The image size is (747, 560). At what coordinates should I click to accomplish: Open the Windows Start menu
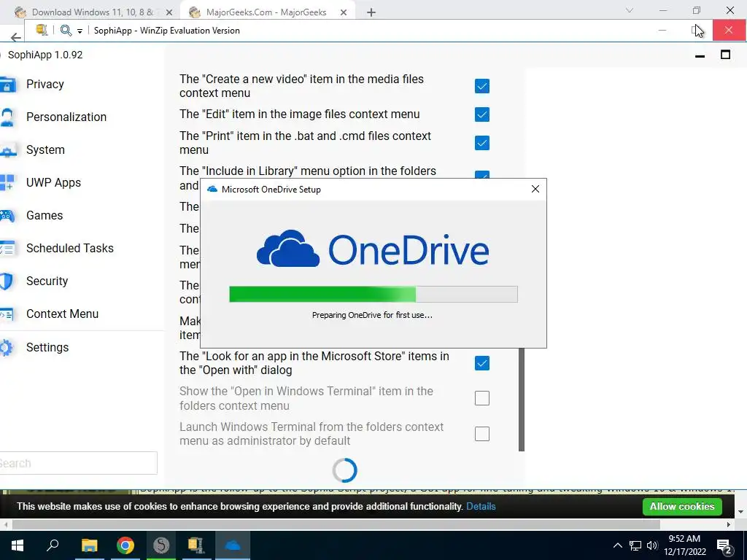click(x=18, y=545)
